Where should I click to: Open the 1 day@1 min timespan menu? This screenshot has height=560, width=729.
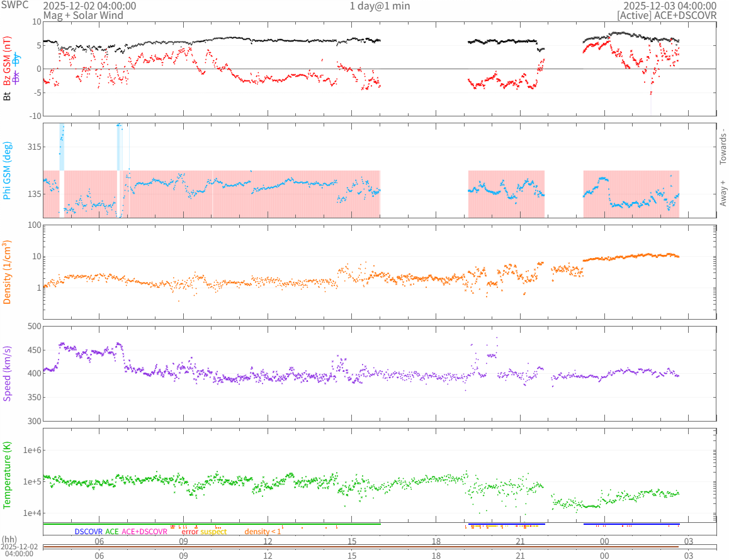[x=380, y=6]
